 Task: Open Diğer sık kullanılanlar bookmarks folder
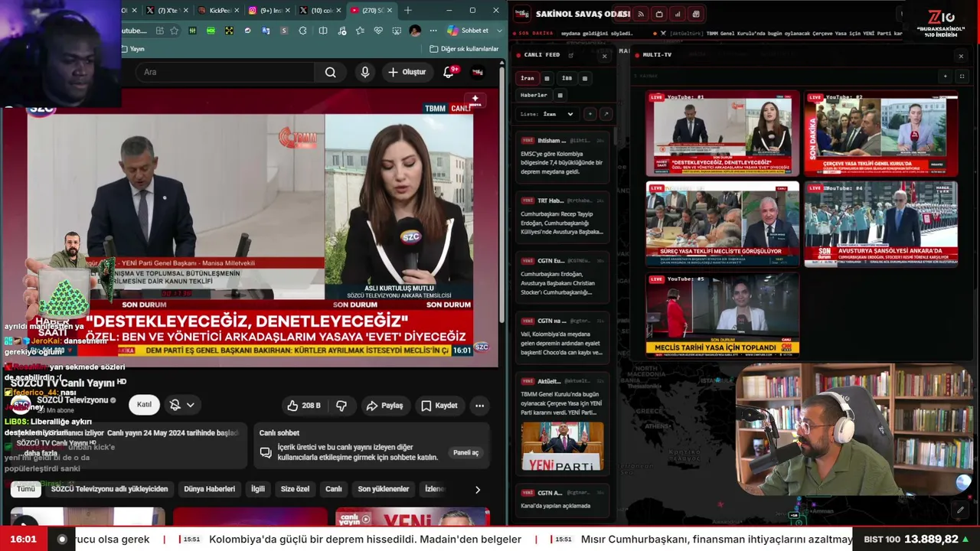pyautogui.click(x=464, y=49)
